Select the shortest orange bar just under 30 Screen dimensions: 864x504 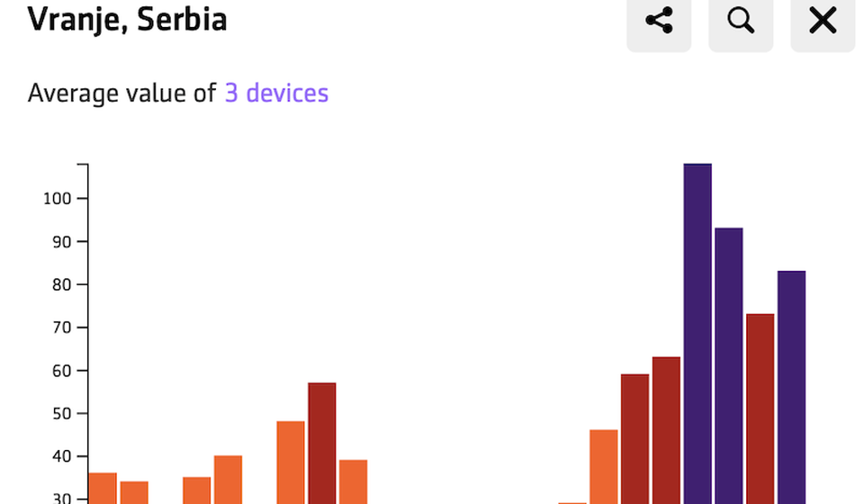click(572, 502)
